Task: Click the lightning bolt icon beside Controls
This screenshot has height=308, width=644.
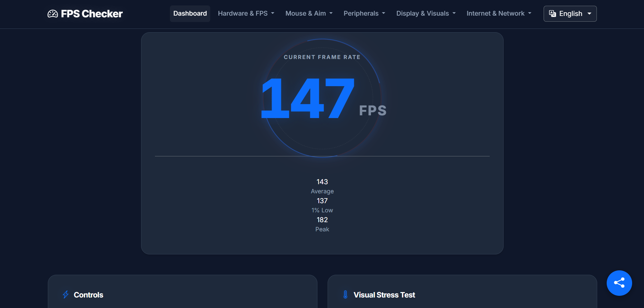Action: coord(65,295)
